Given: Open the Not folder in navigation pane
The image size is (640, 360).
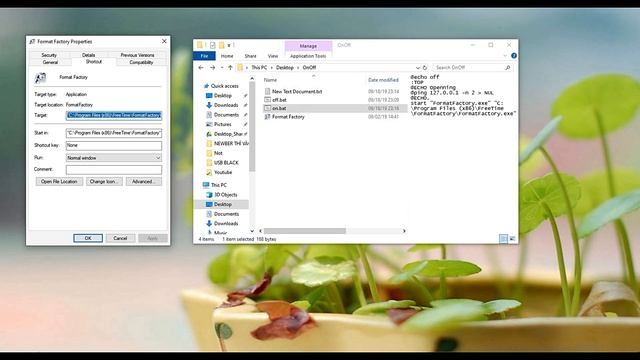Looking at the screenshot, I should click(x=218, y=153).
